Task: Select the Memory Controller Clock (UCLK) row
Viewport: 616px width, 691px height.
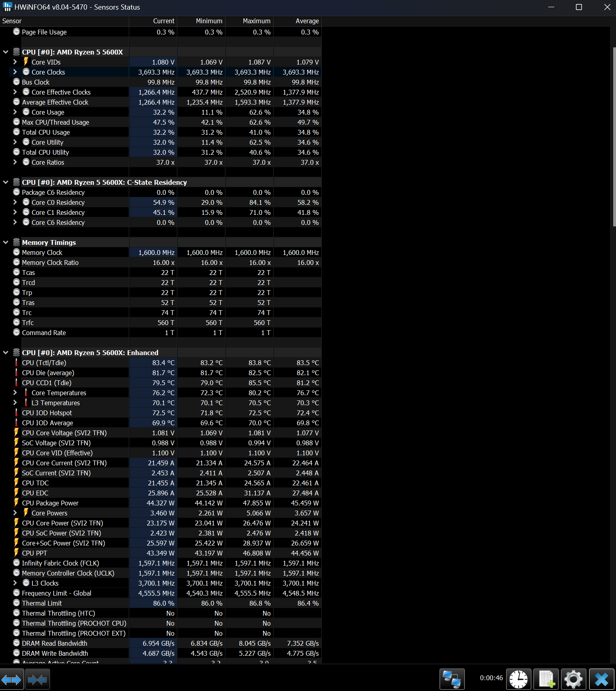Action: coord(160,573)
